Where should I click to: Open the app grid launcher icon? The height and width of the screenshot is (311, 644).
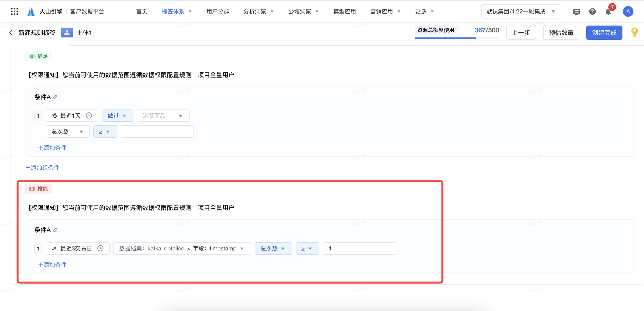point(15,11)
